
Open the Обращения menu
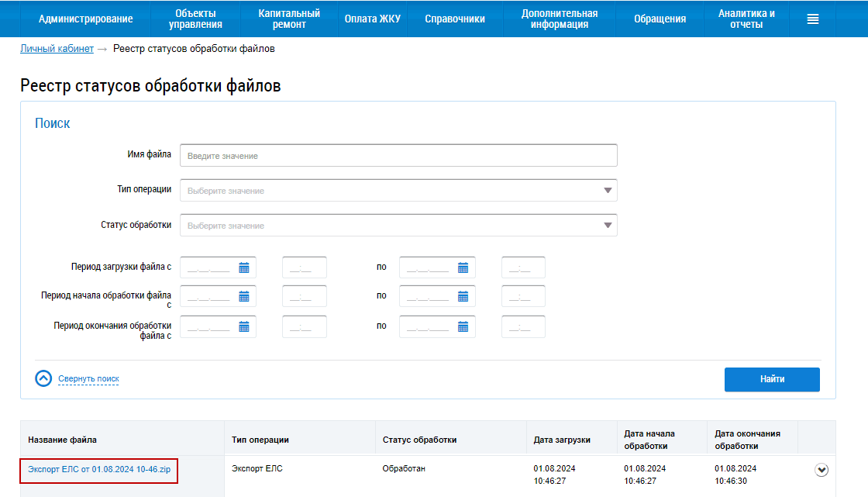[x=660, y=19]
